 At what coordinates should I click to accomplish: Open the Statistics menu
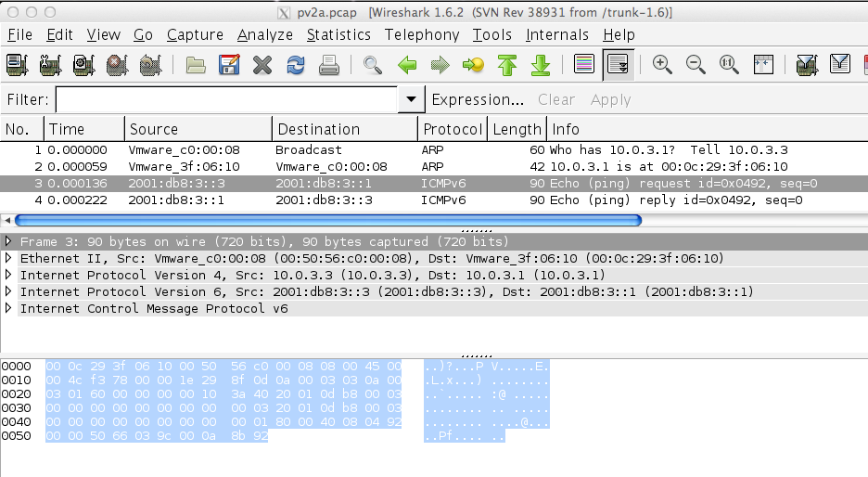coord(338,35)
